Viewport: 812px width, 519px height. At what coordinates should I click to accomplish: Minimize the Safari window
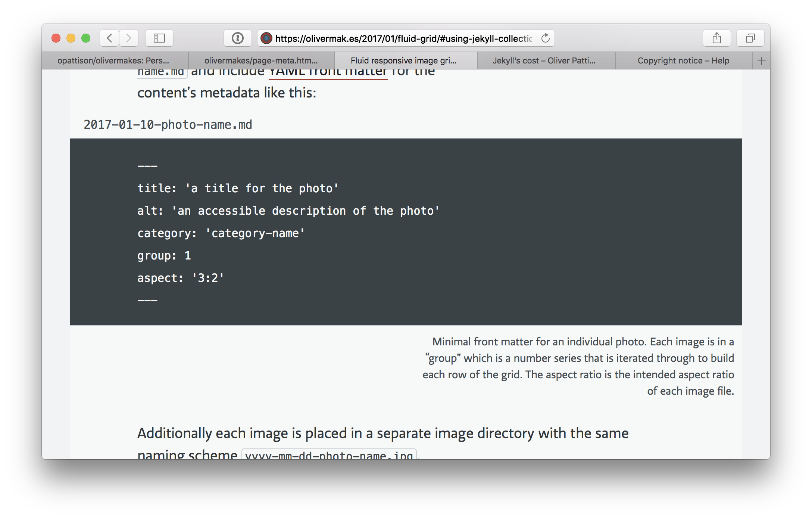(71, 38)
